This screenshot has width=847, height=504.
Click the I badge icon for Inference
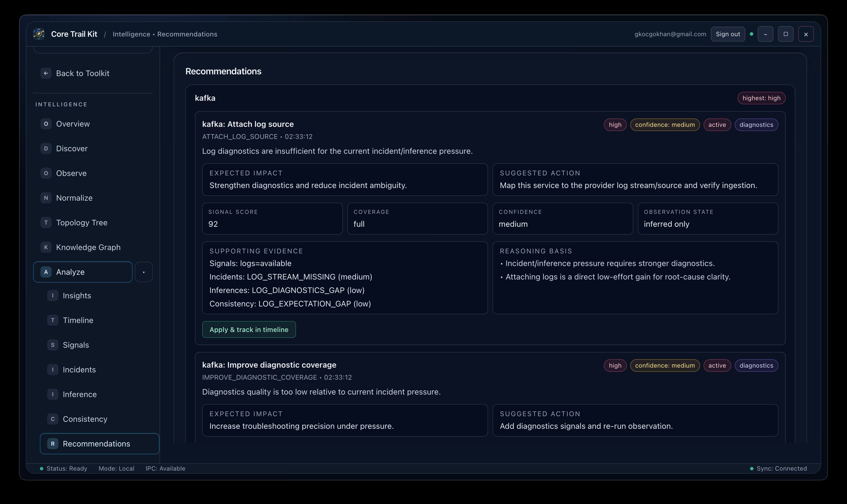53,394
